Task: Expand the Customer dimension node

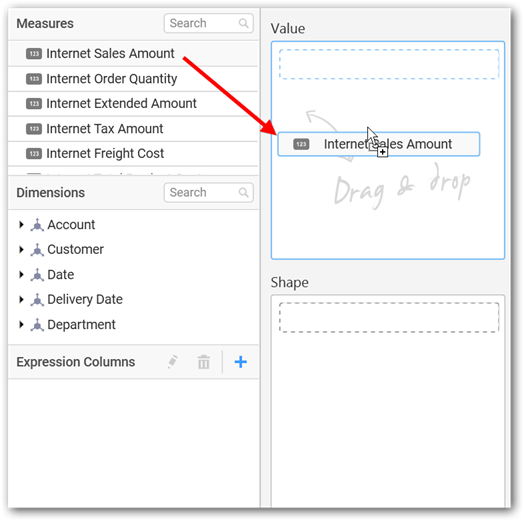Action: tap(21, 250)
